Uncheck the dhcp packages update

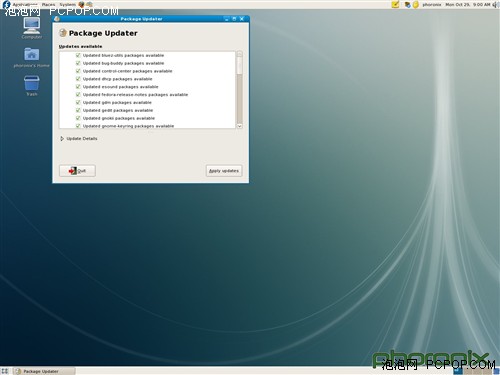[x=78, y=79]
